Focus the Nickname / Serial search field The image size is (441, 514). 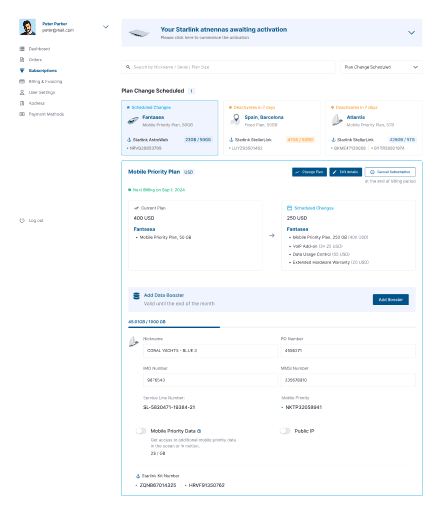tap(228, 67)
